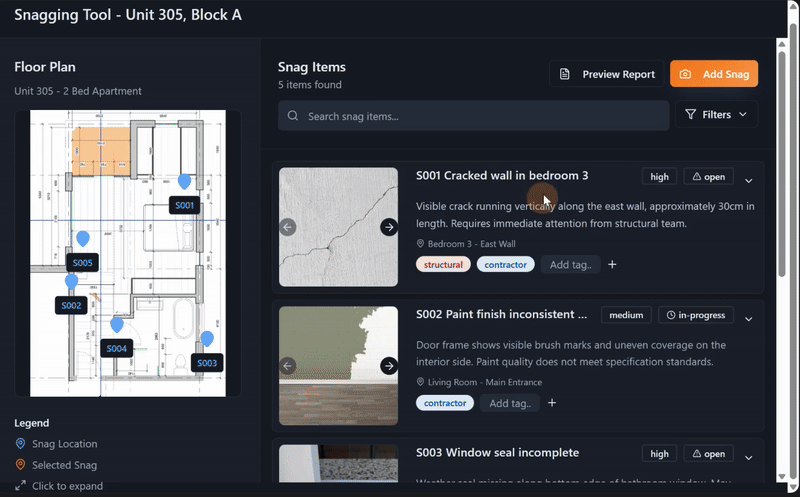
Task: Click the S002 Paint finish inconsistent title
Action: click(502, 314)
